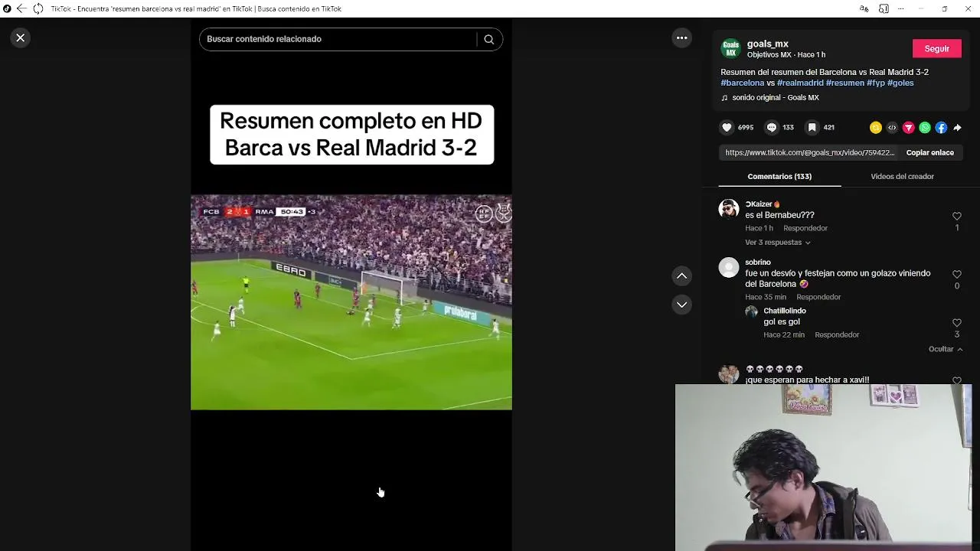Open comments via the speech bubble icon

(x=772, y=128)
